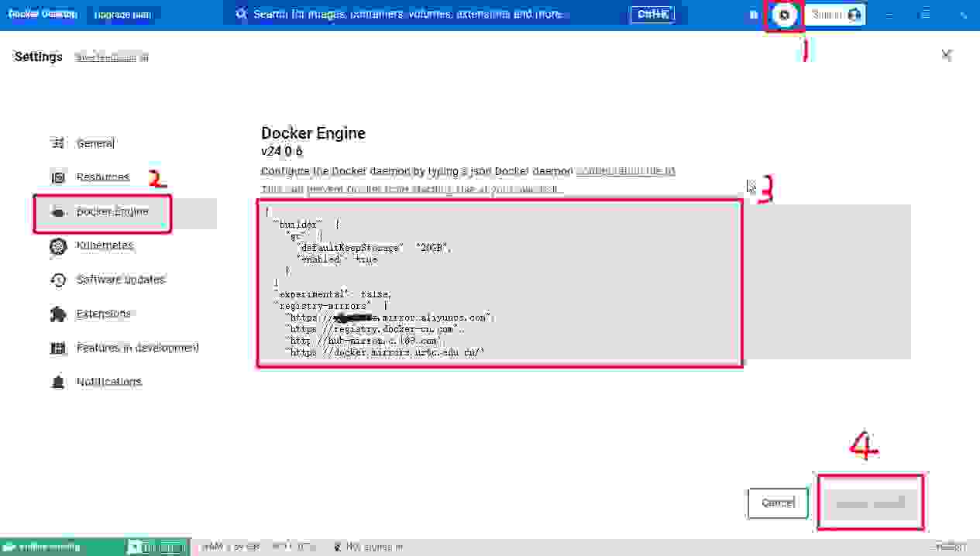Click the Notifications bell icon
This screenshot has height=556, width=980.
pyautogui.click(x=58, y=382)
